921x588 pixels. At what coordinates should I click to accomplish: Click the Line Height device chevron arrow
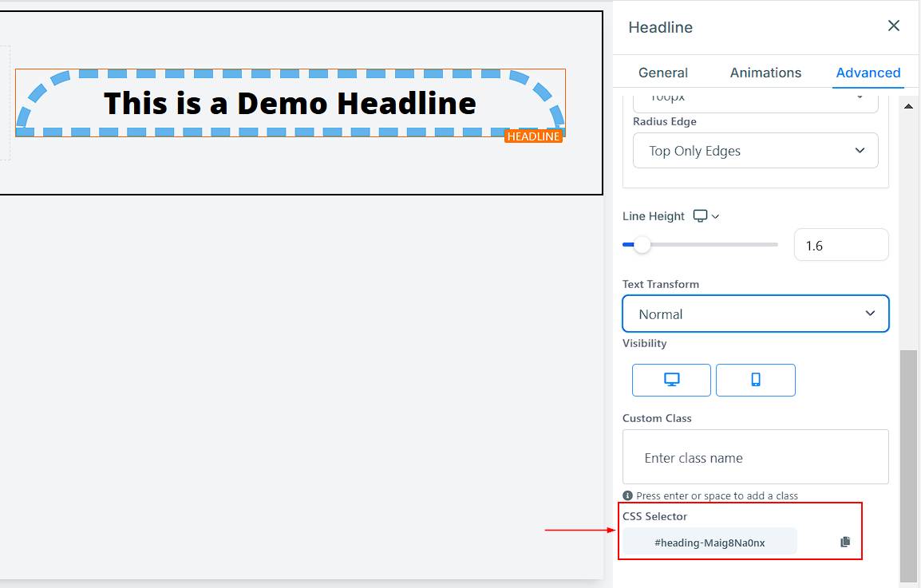[715, 217]
